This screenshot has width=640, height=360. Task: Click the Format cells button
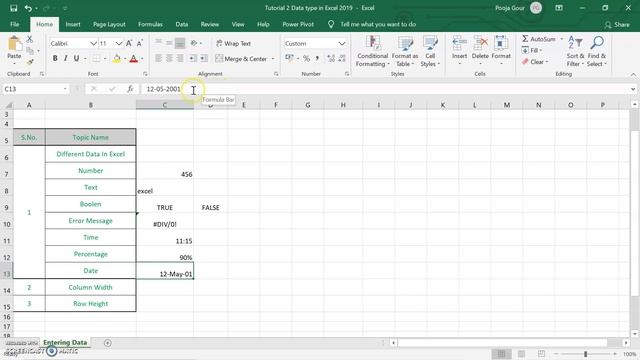coord(501,51)
